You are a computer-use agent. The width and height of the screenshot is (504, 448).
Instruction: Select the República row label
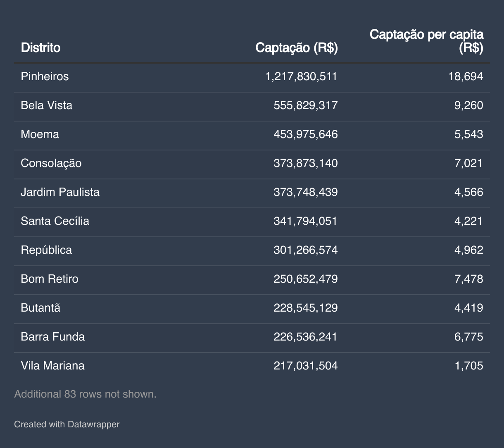[x=46, y=250]
